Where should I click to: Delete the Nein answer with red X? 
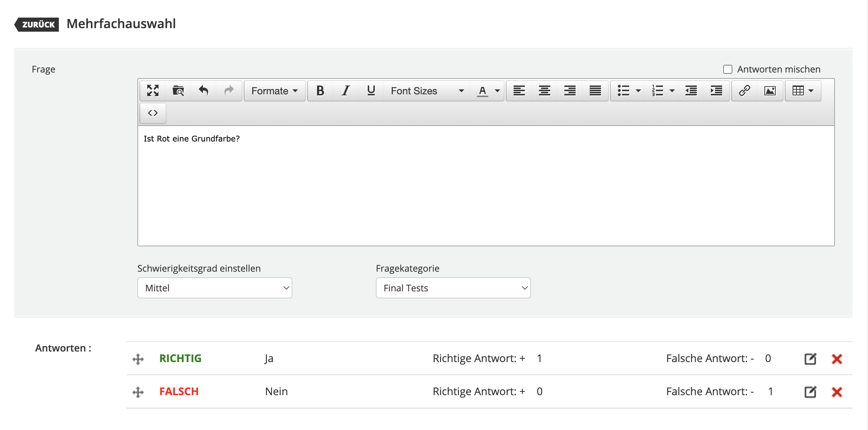click(x=837, y=392)
